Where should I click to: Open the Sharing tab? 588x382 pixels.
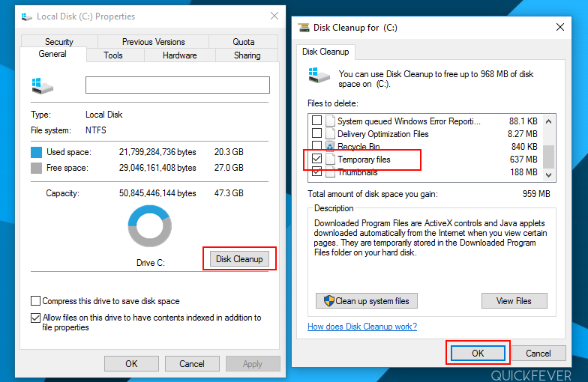pyautogui.click(x=247, y=55)
